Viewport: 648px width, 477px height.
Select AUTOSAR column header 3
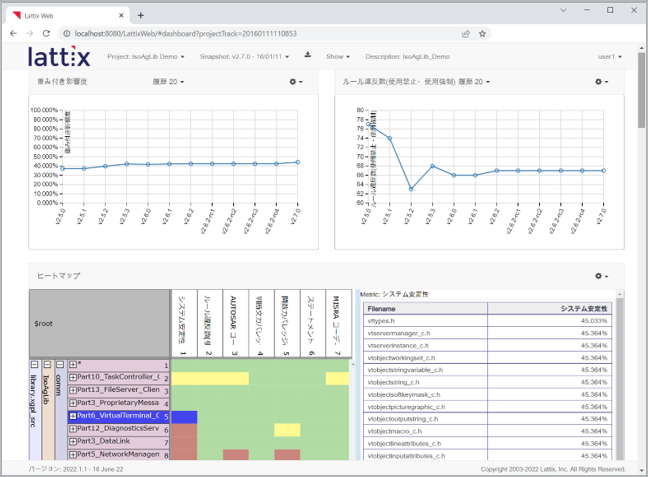coord(236,324)
